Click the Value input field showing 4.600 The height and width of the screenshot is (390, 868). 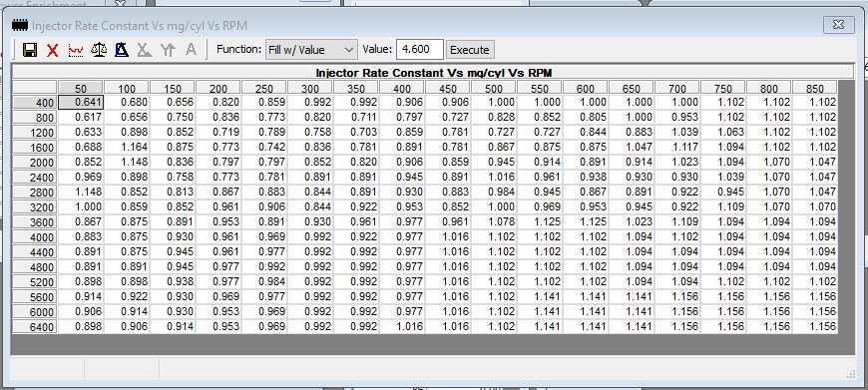pos(420,49)
